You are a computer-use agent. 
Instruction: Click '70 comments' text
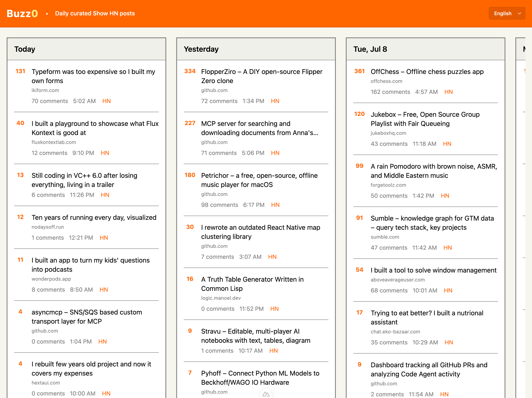50,101
